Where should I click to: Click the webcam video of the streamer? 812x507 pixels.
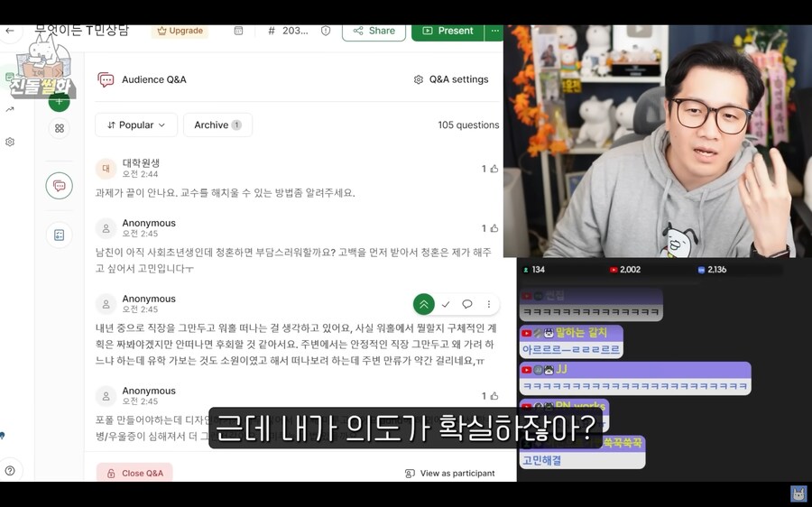[657, 141]
